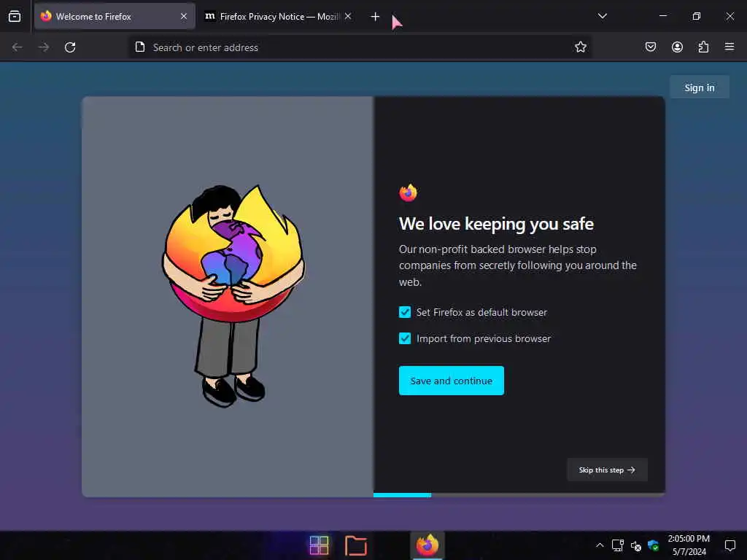Uncheck Set Firefox as default browser
The width and height of the screenshot is (747, 560).
click(404, 312)
